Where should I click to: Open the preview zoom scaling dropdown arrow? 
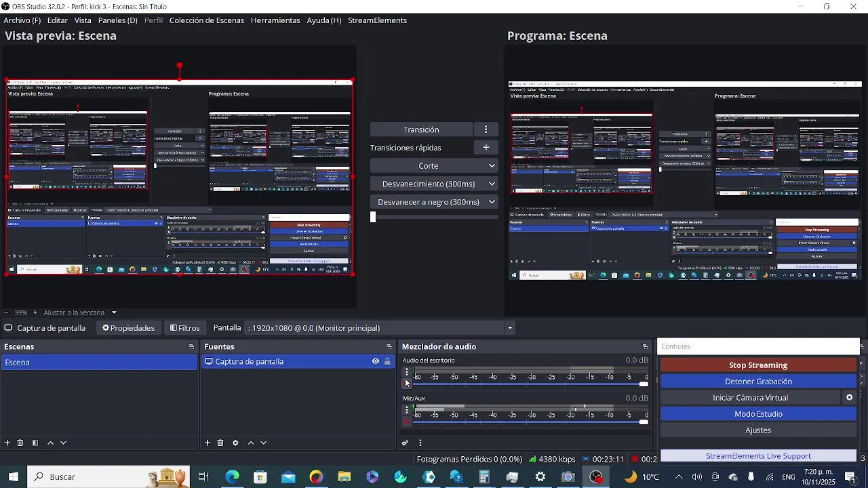click(114, 312)
